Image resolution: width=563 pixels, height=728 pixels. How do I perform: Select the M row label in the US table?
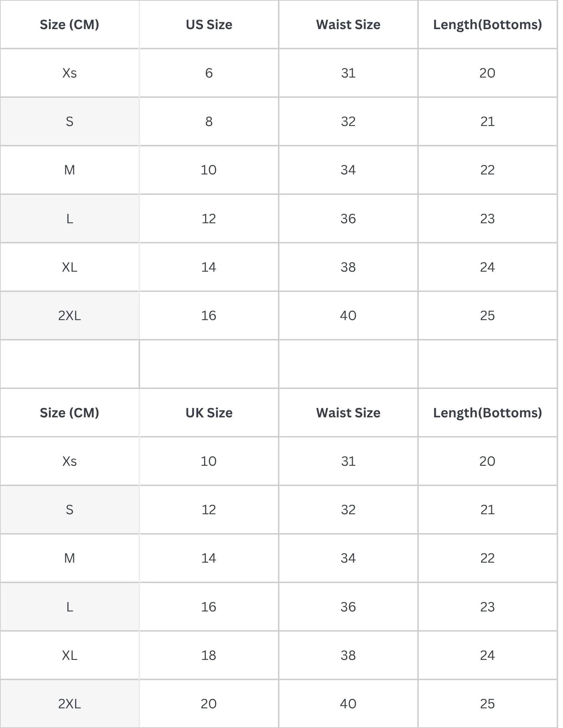(x=69, y=170)
